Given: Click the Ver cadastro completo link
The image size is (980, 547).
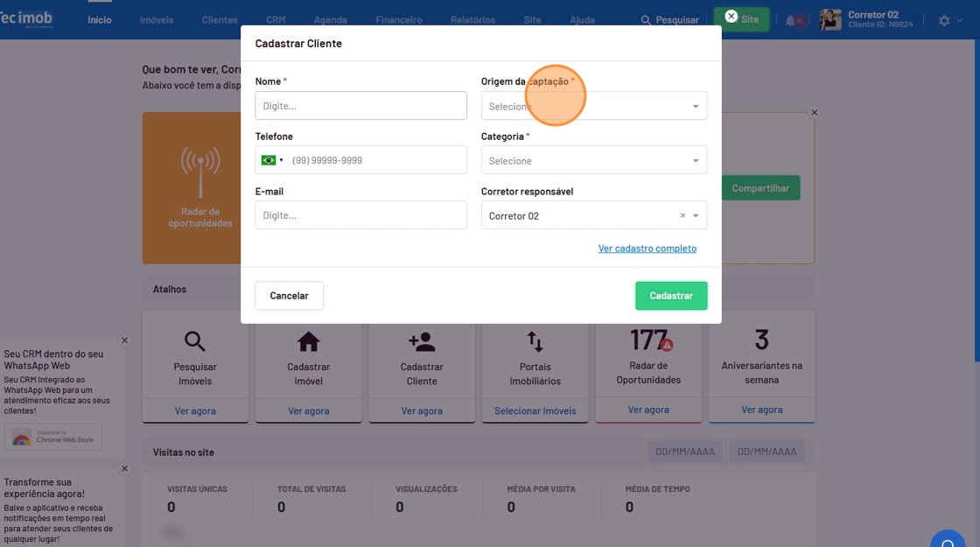Looking at the screenshot, I should pos(647,249).
